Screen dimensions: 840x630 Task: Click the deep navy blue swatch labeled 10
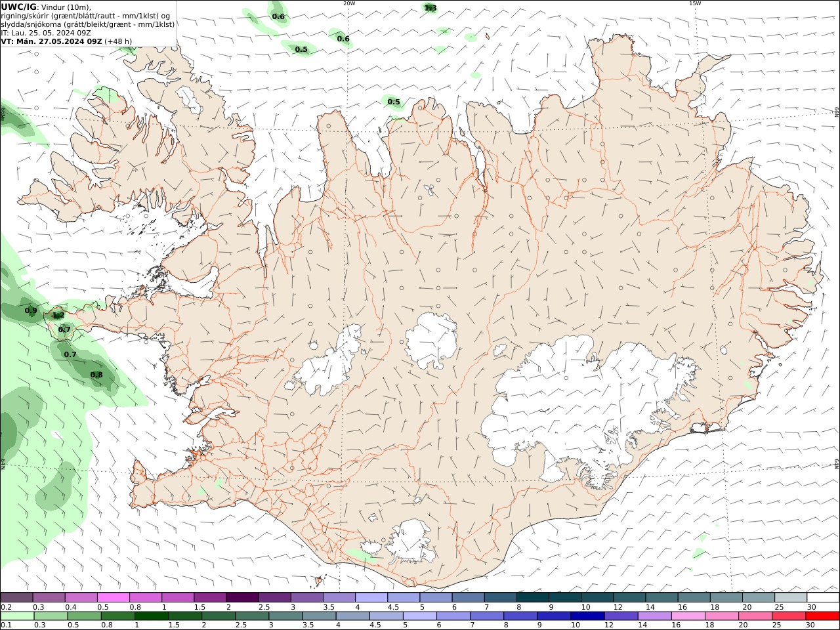(587, 616)
